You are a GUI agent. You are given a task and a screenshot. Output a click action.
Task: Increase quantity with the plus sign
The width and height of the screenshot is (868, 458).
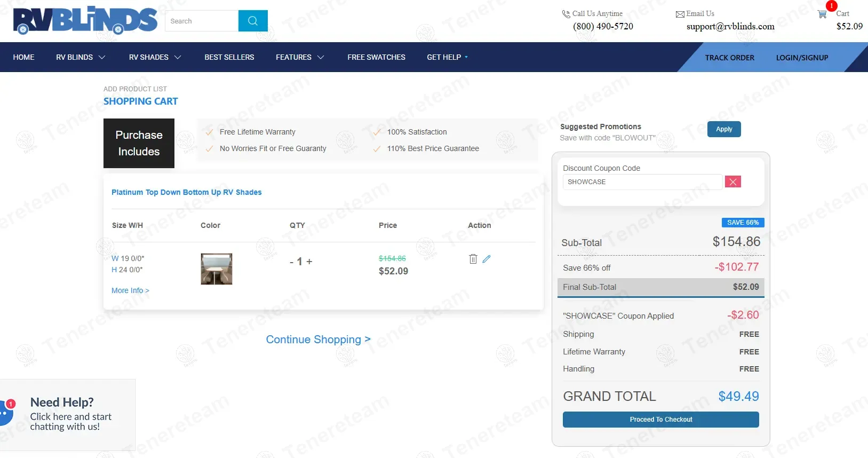309,262
